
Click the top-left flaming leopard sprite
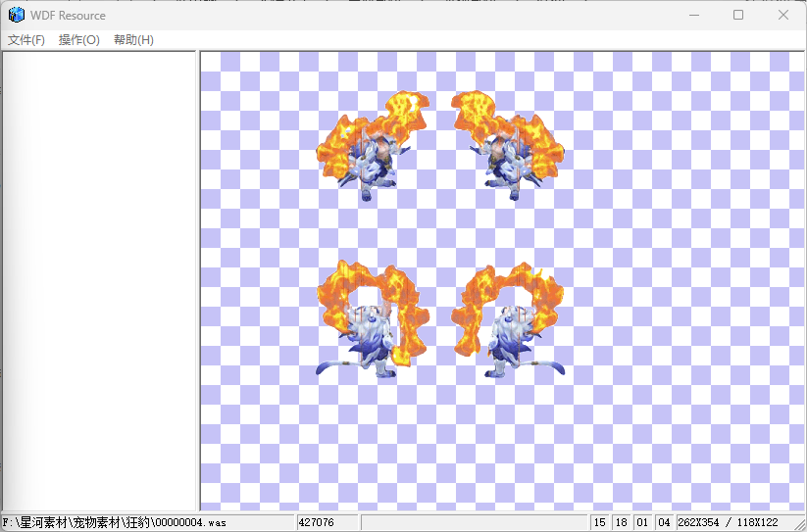tap(373, 145)
